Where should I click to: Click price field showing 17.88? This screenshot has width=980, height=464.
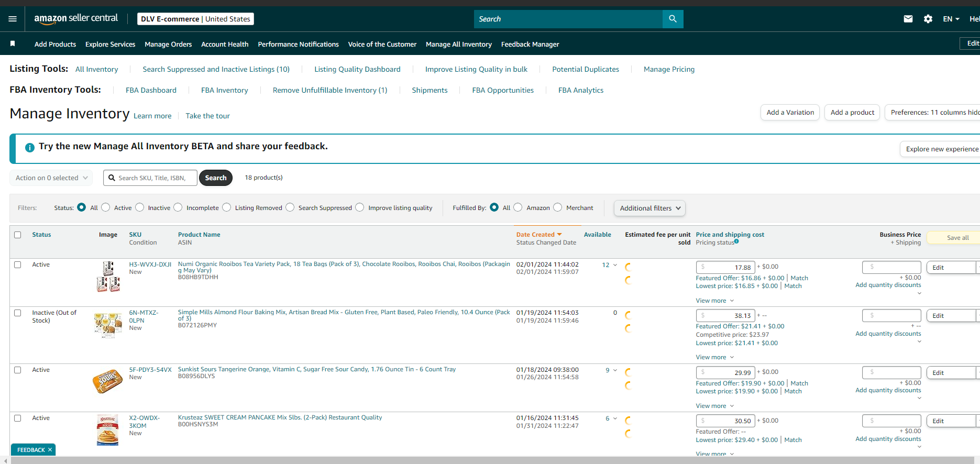(x=725, y=267)
